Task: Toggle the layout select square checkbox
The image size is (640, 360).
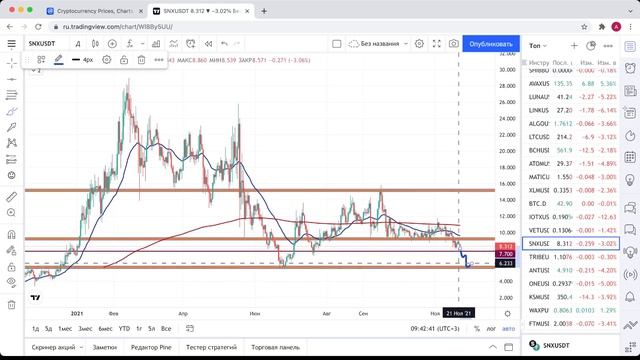Action: pyautogui.click(x=337, y=44)
